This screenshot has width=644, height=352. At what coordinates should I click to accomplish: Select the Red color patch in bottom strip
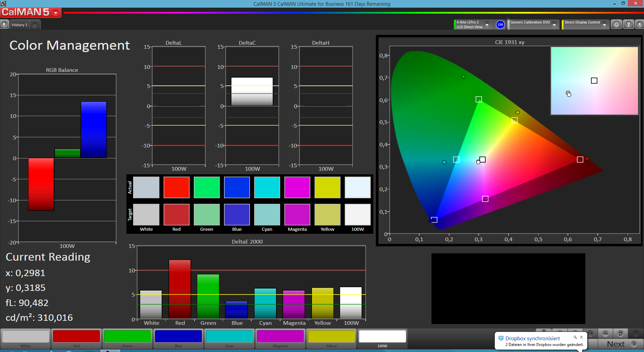click(x=76, y=337)
